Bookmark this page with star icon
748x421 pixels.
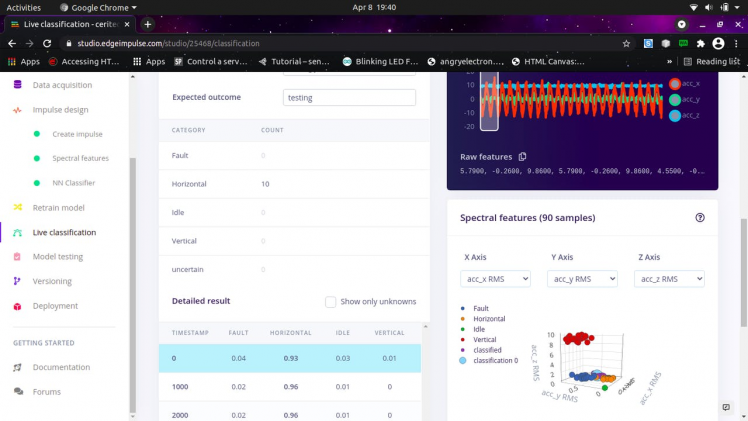pyautogui.click(x=626, y=43)
